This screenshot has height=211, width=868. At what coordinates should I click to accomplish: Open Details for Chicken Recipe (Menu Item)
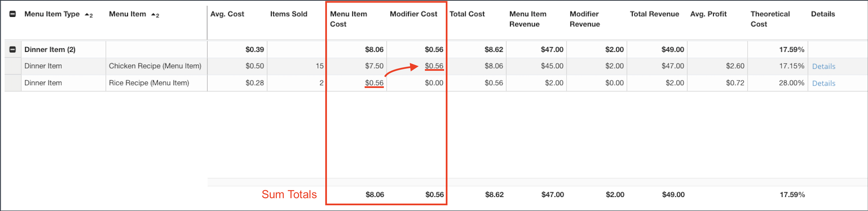tap(824, 66)
